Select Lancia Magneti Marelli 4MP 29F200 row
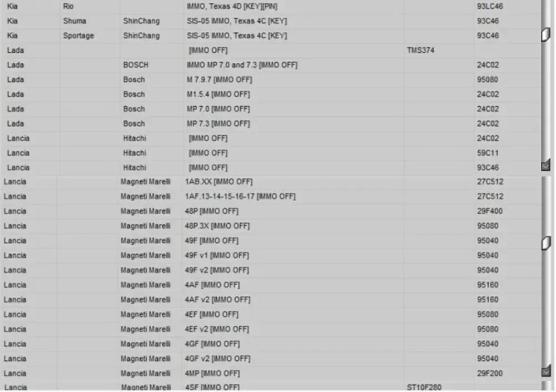Viewport: 556px width, 392px height. 271,374
